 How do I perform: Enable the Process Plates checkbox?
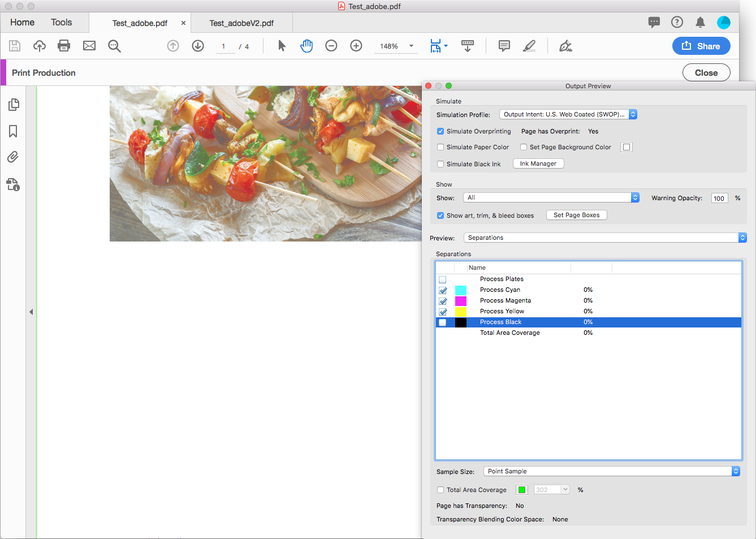tap(443, 279)
